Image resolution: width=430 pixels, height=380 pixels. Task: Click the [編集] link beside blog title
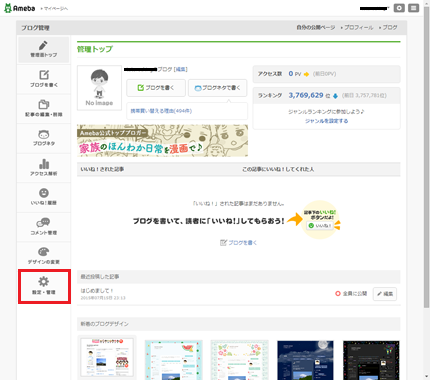point(181,69)
